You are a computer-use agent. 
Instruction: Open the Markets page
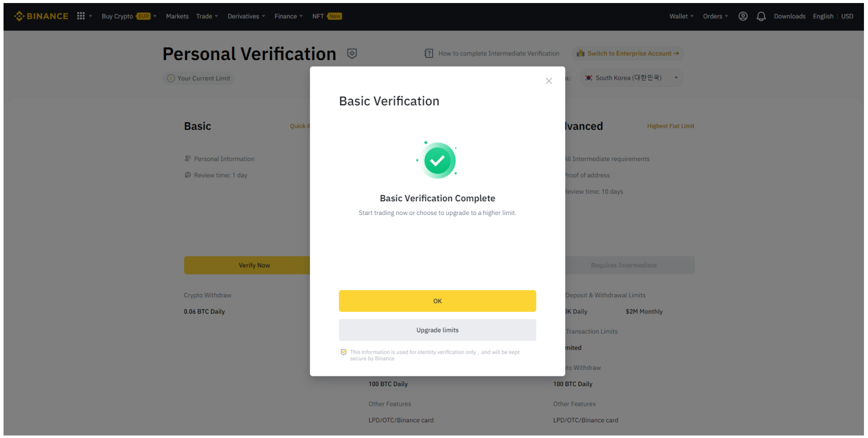[177, 16]
